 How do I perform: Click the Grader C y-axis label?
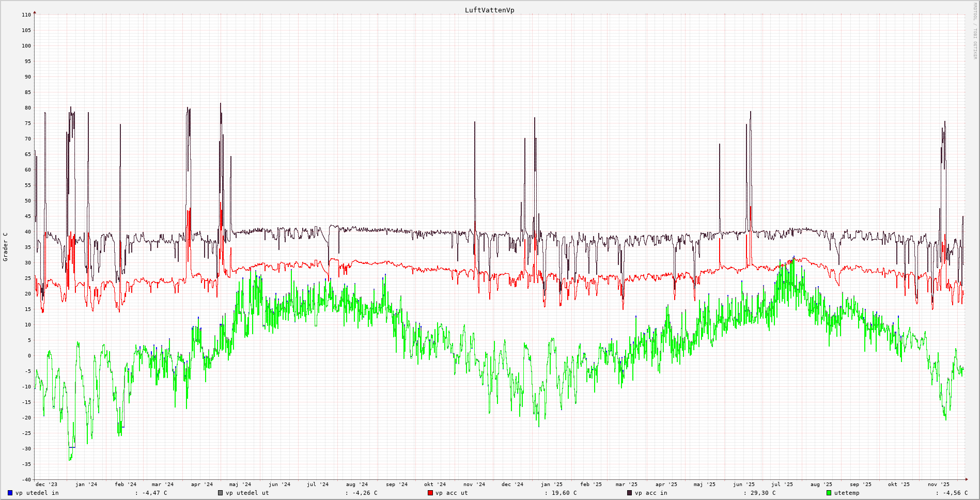[x=6, y=247]
